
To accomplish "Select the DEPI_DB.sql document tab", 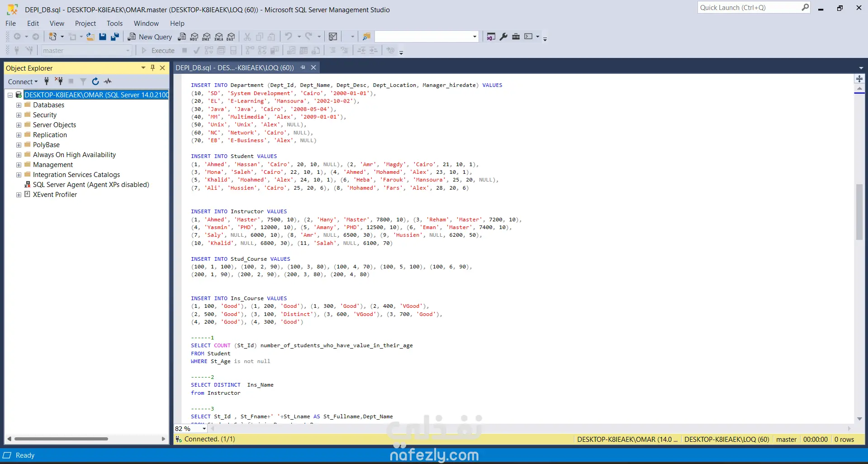I will pyautogui.click(x=234, y=67).
